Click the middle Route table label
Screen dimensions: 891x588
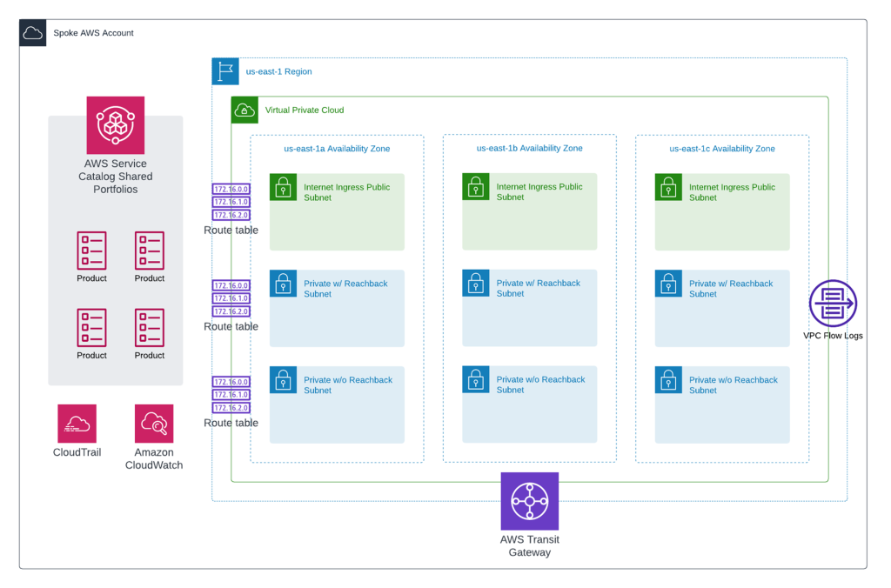click(231, 326)
